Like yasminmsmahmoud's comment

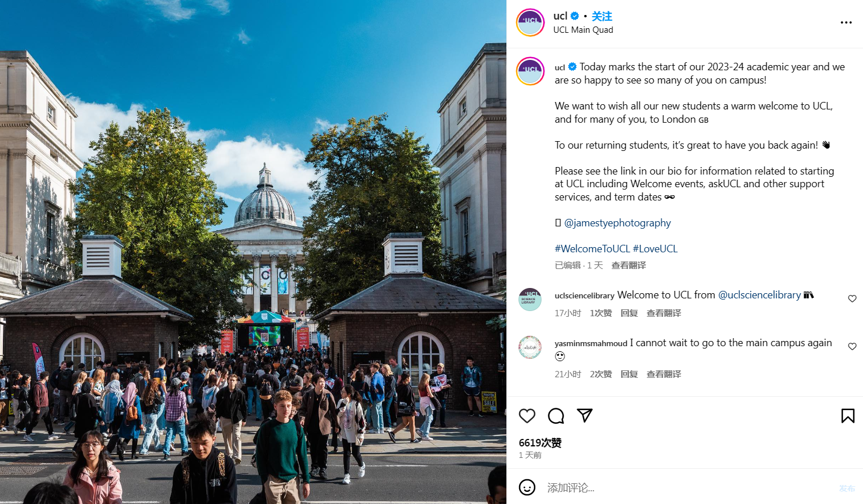tap(852, 346)
